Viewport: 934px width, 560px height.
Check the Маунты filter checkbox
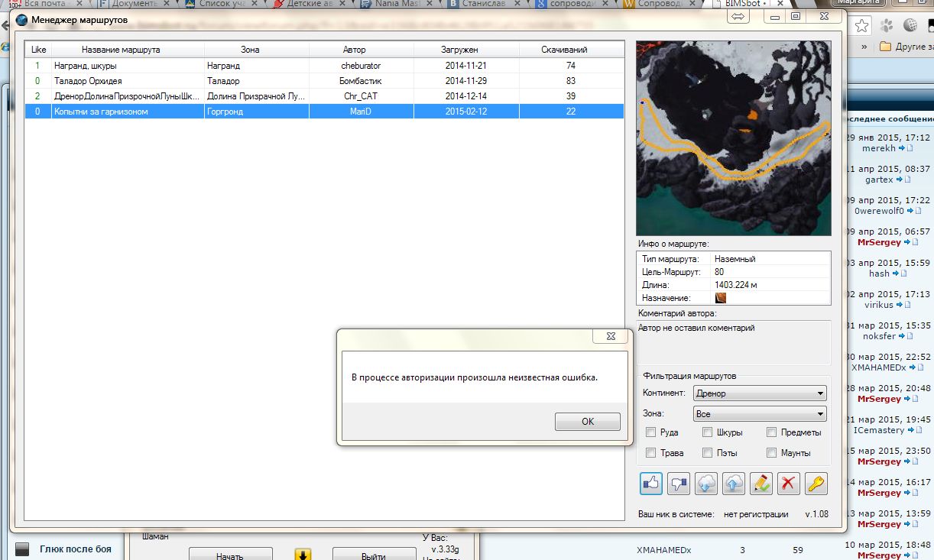pyautogui.click(x=772, y=453)
